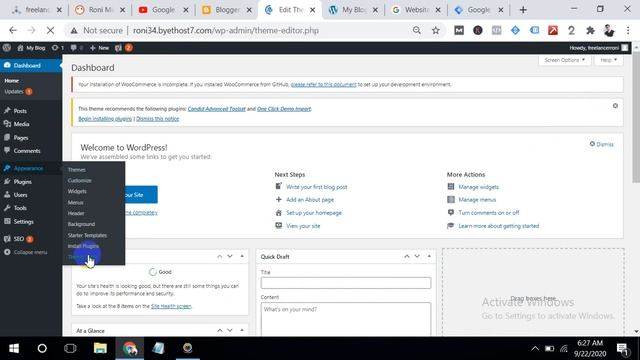Toggle At a Glance panel collapse arrow
Image resolution: width=640 pixels, height=360 pixels.
pyautogui.click(x=242, y=330)
